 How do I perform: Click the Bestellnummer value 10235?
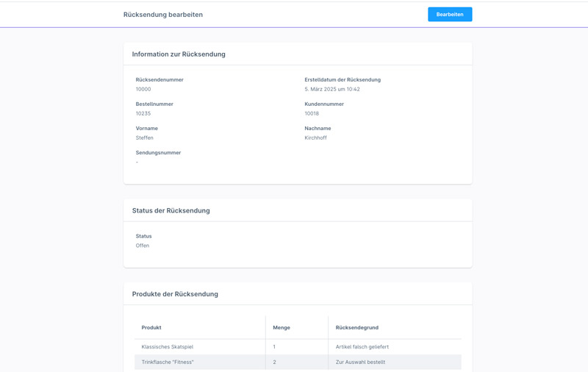point(143,113)
